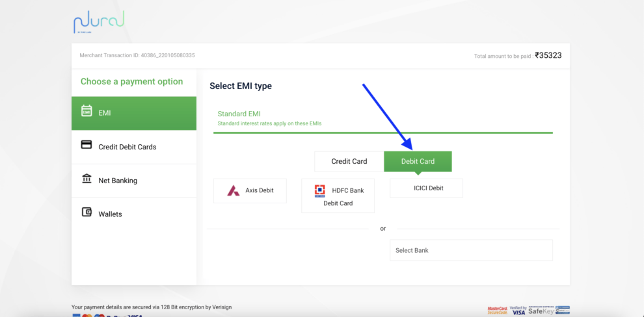Switch to the Credit Card tab
The image size is (644, 317).
pos(349,161)
